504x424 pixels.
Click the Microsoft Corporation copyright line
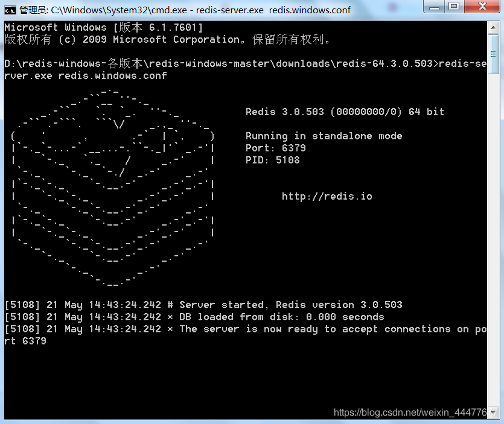click(x=167, y=40)
